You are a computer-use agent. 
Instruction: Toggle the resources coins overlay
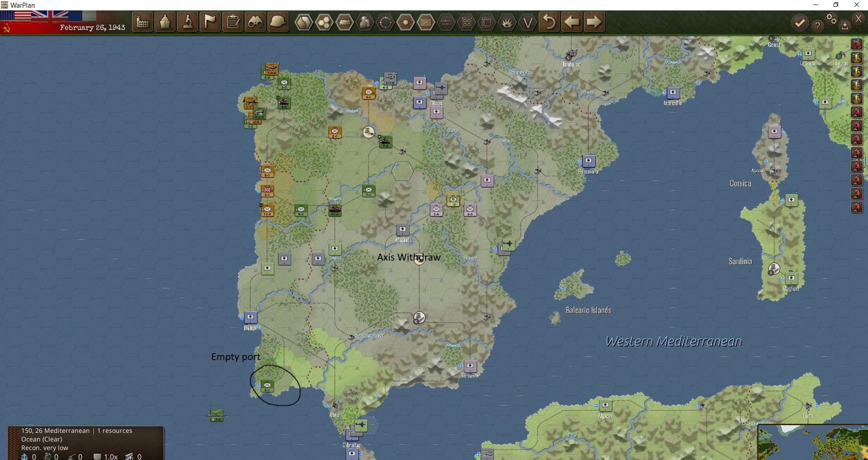(365, 22)
